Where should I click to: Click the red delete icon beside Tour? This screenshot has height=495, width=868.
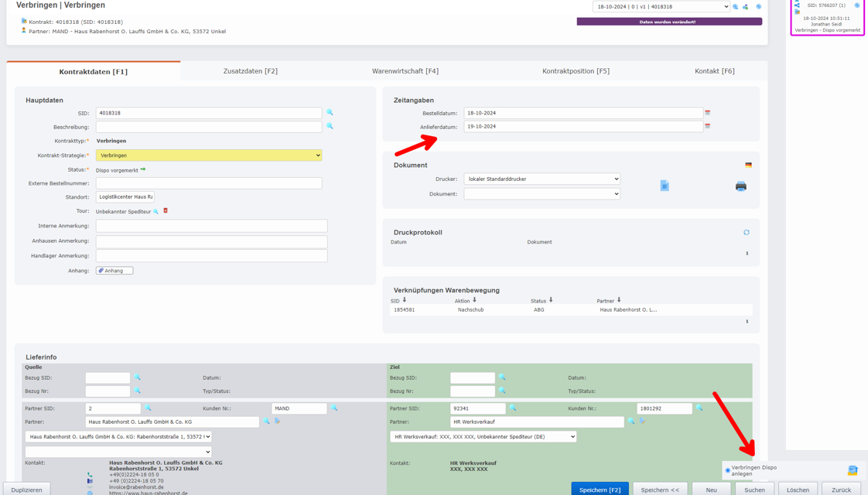coord(166,210)
